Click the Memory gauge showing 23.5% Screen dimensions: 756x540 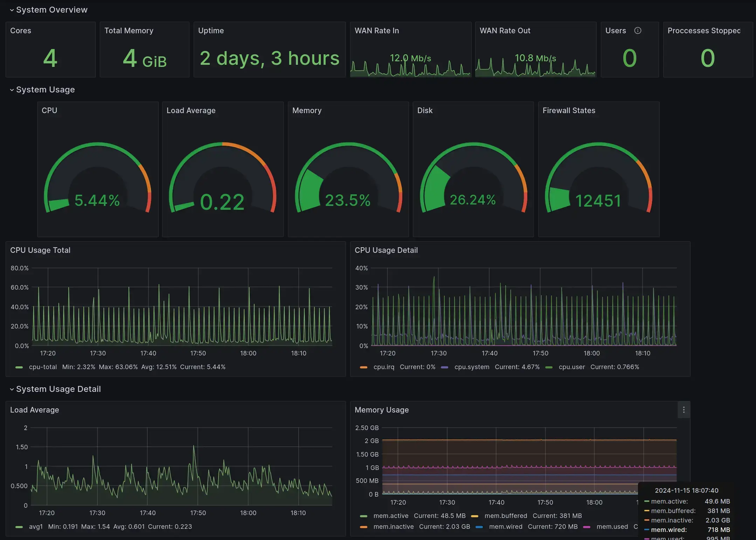(348, 178)
